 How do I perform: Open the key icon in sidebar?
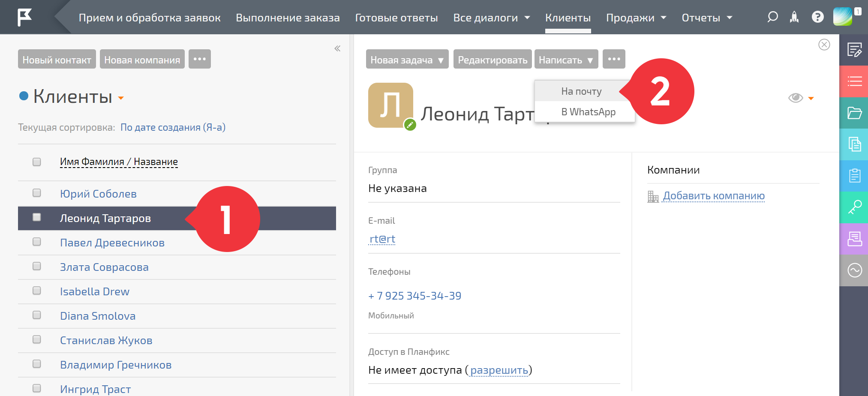(854, 207)
